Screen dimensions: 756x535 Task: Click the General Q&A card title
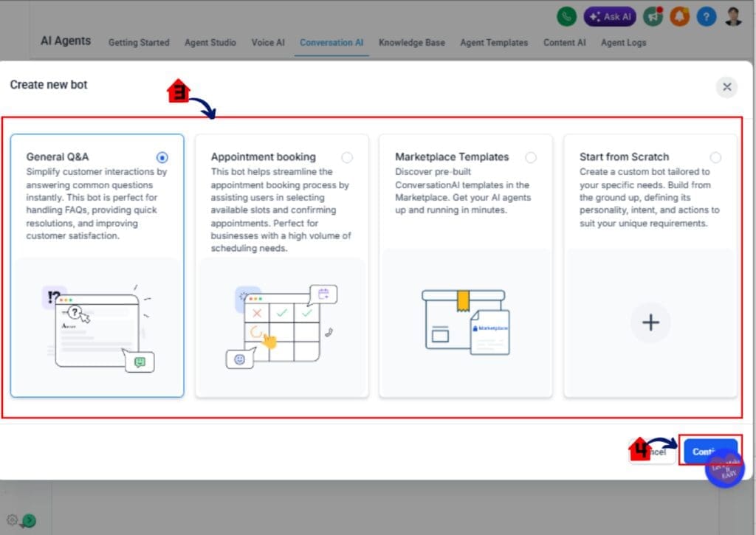(x=58, y=156)
